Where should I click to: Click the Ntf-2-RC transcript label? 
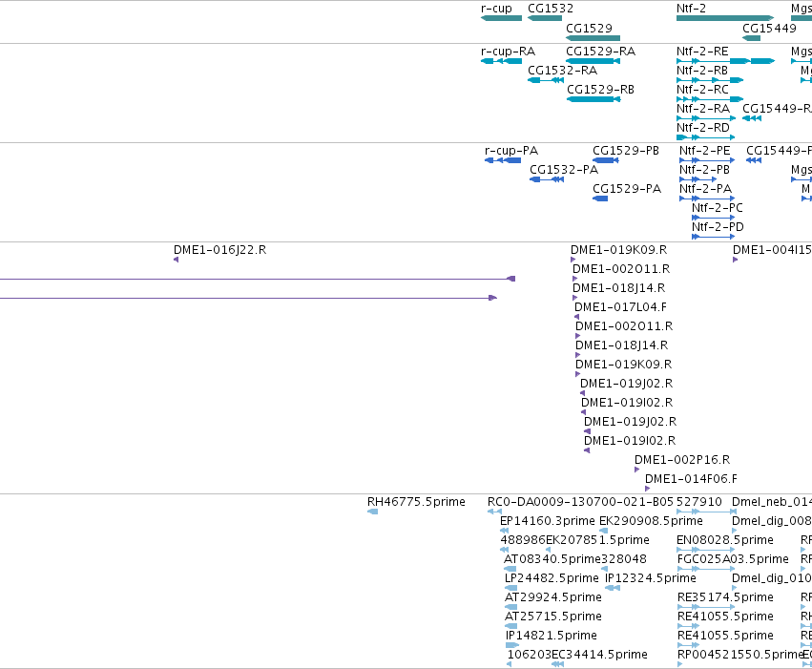(702, 90)
